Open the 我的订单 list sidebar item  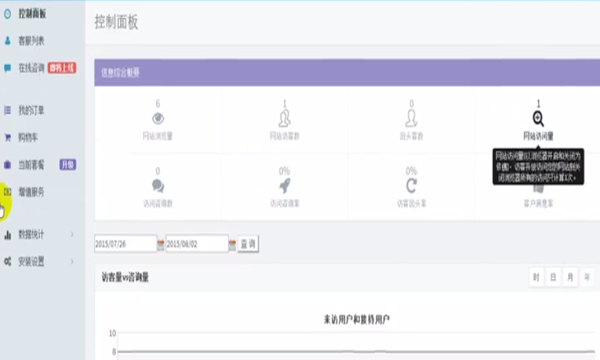31,111
